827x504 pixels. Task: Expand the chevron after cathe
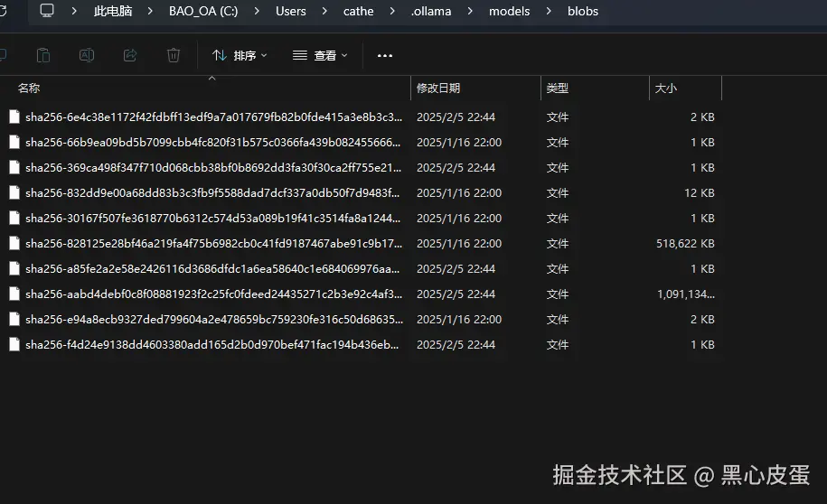tap(392, 11)
